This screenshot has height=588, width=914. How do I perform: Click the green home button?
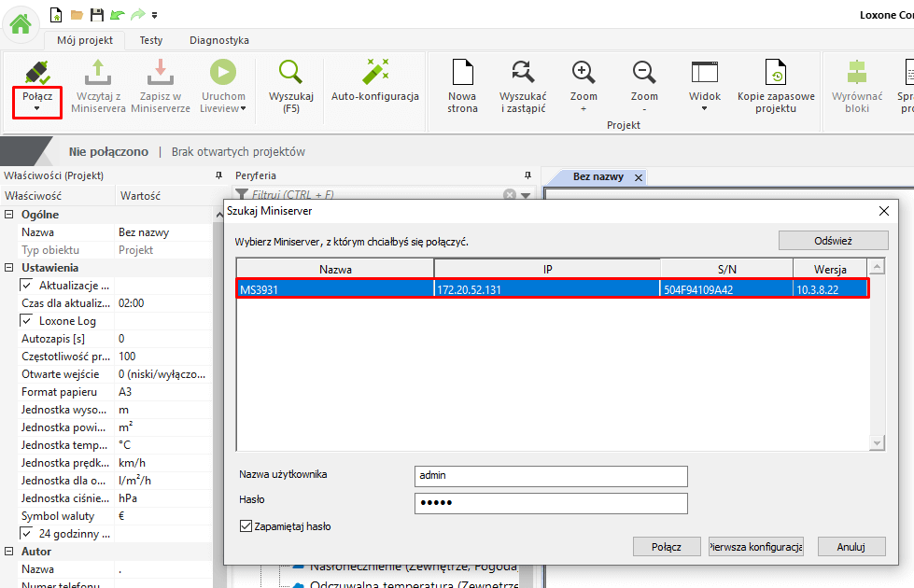[21, 23]
